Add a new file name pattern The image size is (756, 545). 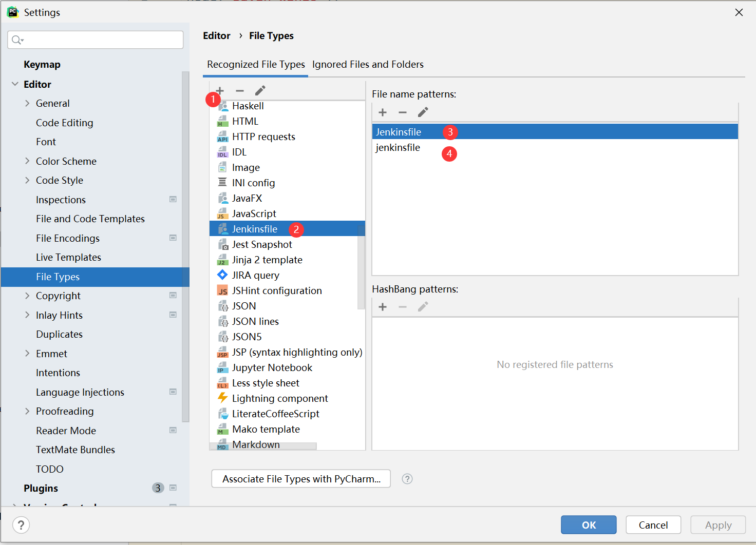383,112
